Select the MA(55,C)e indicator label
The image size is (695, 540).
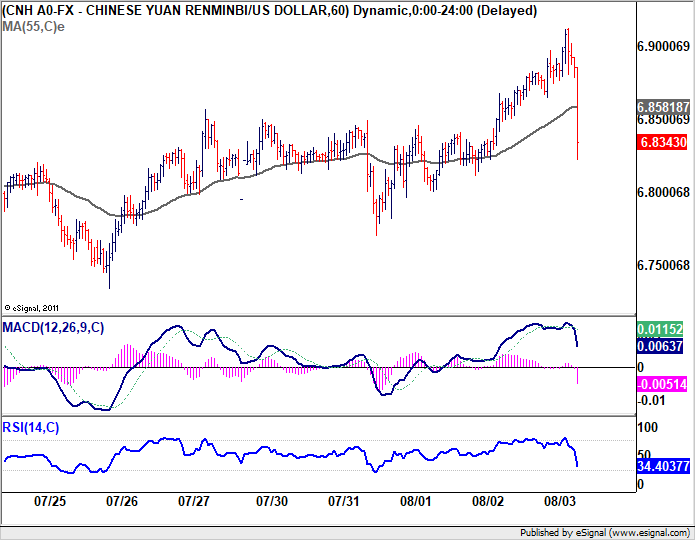click(33, 27)
